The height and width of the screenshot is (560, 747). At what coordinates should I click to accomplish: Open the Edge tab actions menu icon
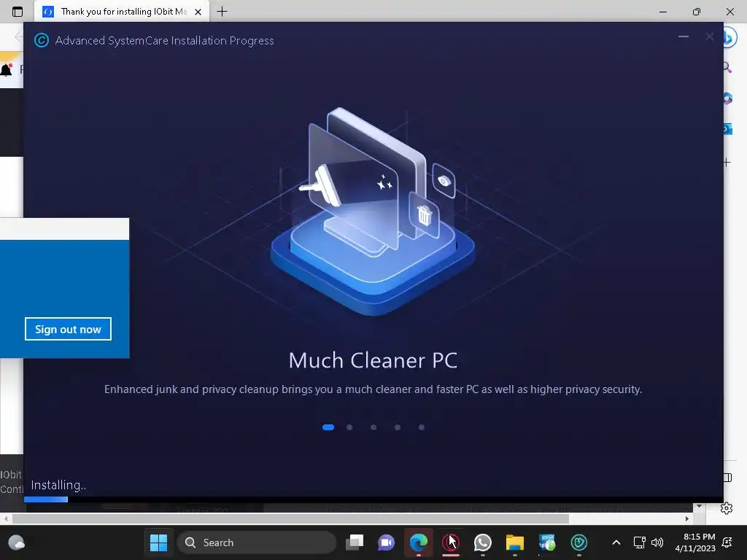point(18,12)
